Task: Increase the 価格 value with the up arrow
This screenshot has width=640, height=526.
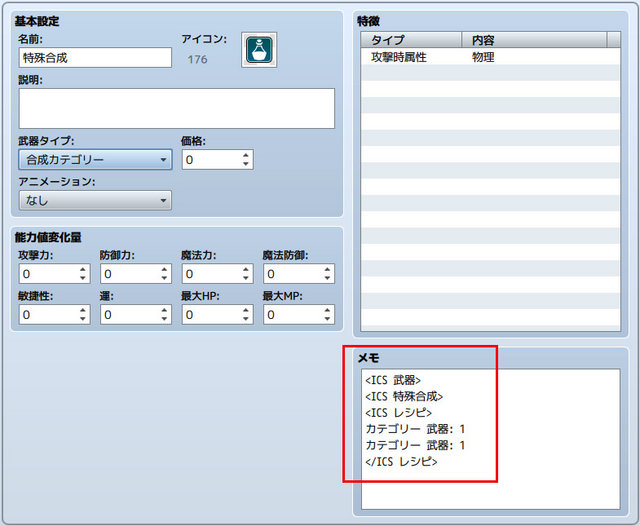Action: tap(246, 155)
